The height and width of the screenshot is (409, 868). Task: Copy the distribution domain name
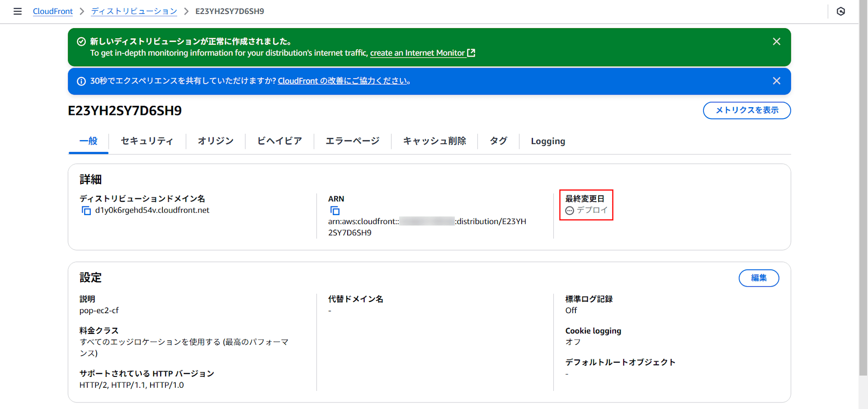[86, 211]
